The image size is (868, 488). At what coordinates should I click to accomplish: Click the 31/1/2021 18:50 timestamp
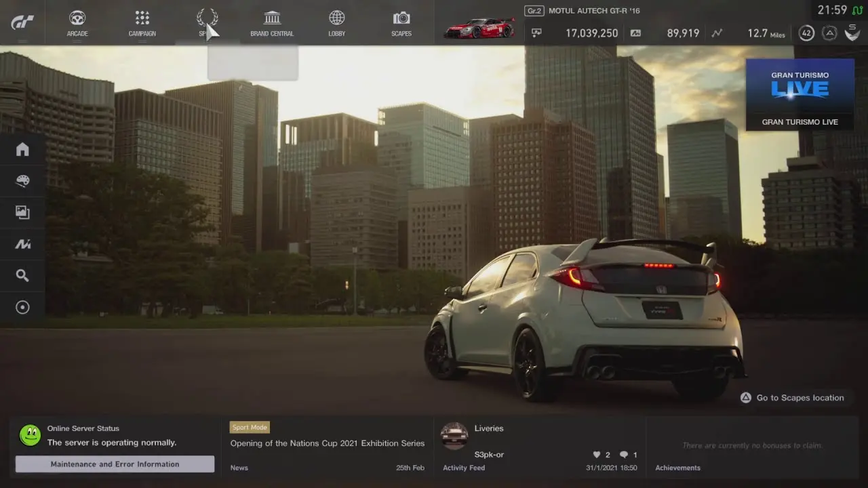612,468
